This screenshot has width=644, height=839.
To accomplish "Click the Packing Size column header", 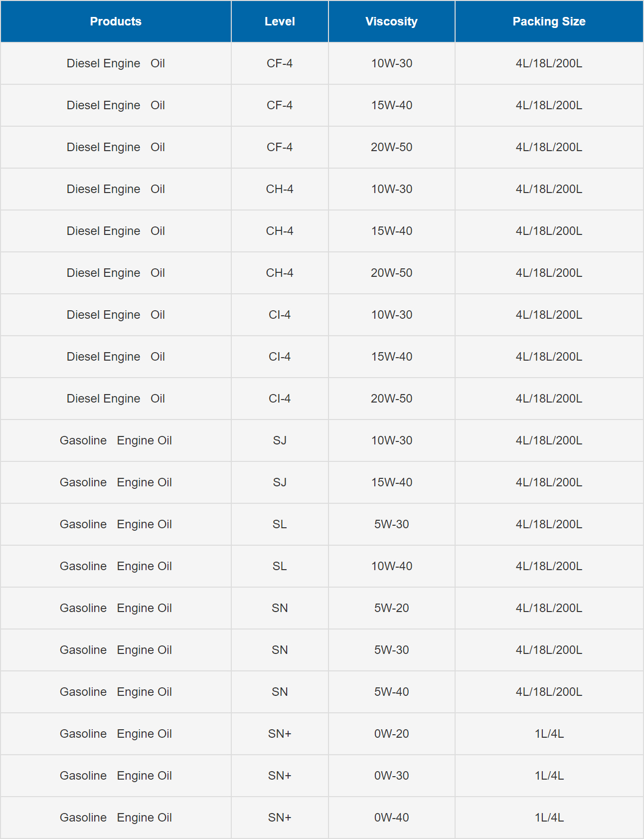I will (549, 21).
